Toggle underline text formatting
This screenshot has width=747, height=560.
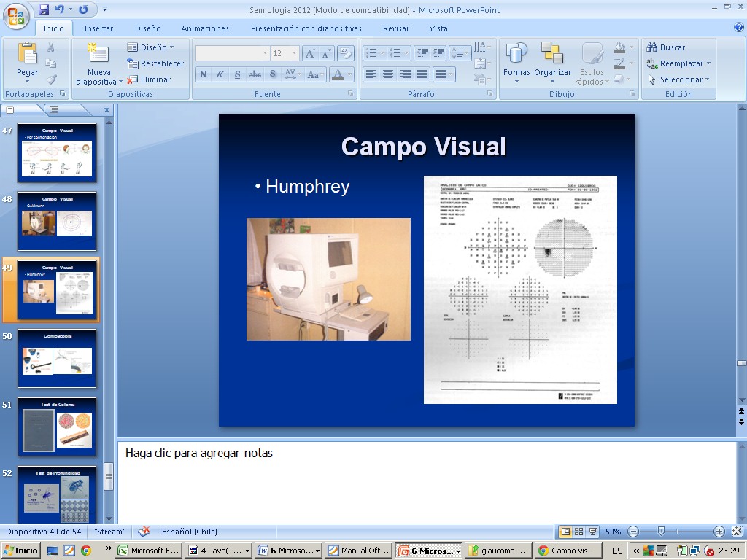pyautogui.click(x=237, y=74)
